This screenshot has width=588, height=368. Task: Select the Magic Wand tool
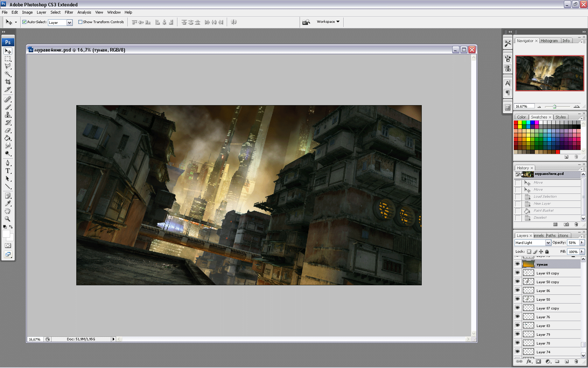tap(8, 74)
